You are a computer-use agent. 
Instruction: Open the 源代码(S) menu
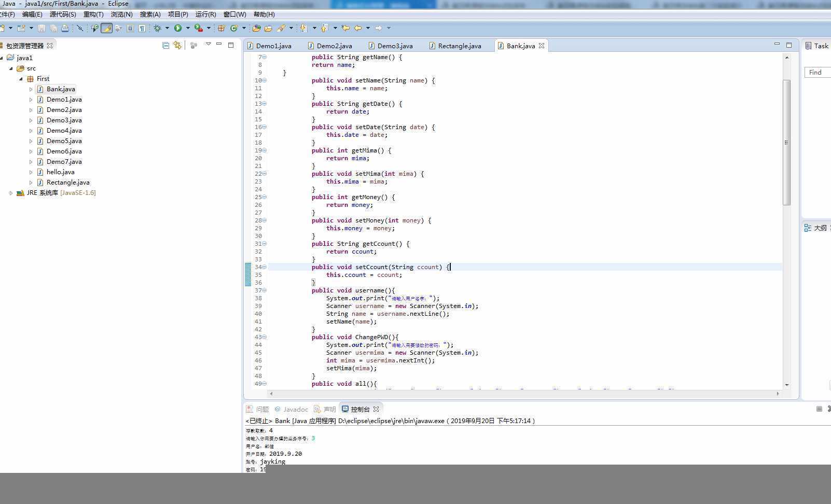pyautogui.click(x=63, y=15)
